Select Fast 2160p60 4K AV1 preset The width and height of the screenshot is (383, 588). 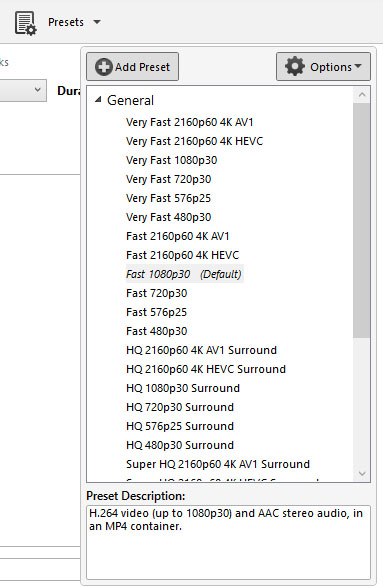[177, 236]
